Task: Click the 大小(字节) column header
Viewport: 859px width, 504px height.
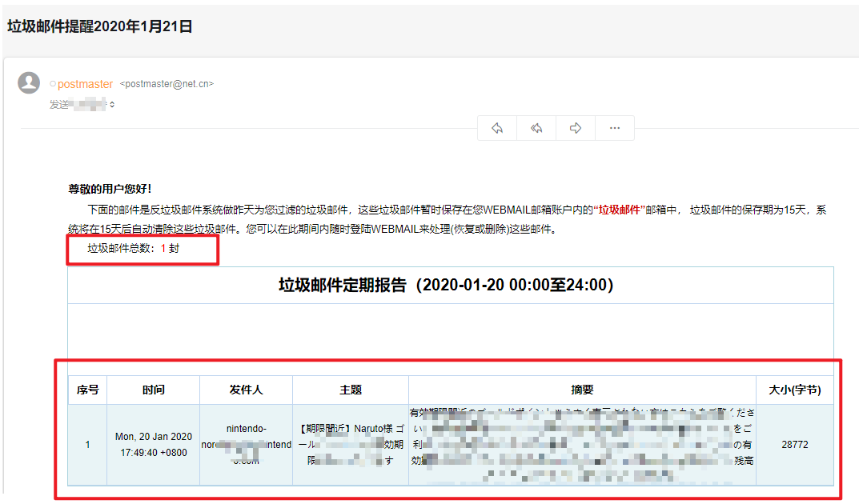Action: point(794,390)
